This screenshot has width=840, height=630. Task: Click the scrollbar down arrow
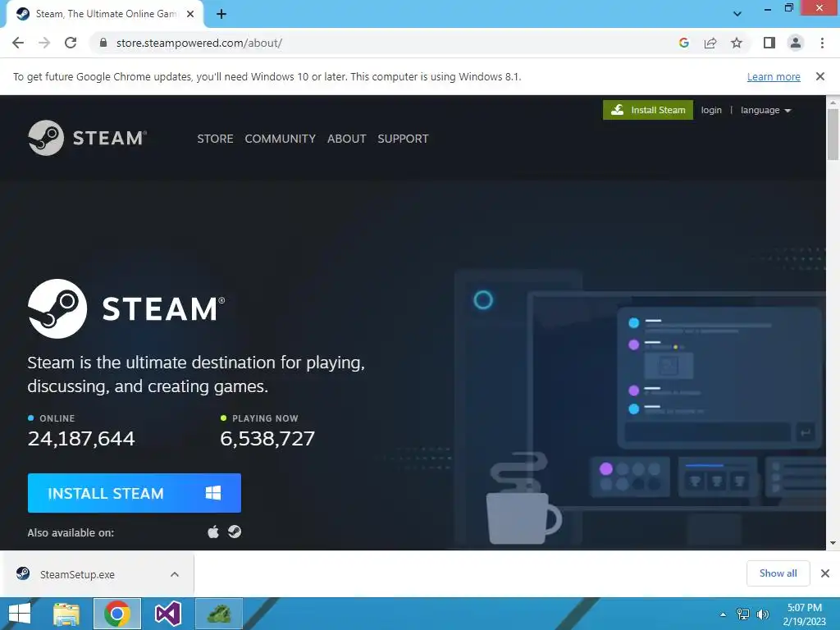click(x=833, y=543)
